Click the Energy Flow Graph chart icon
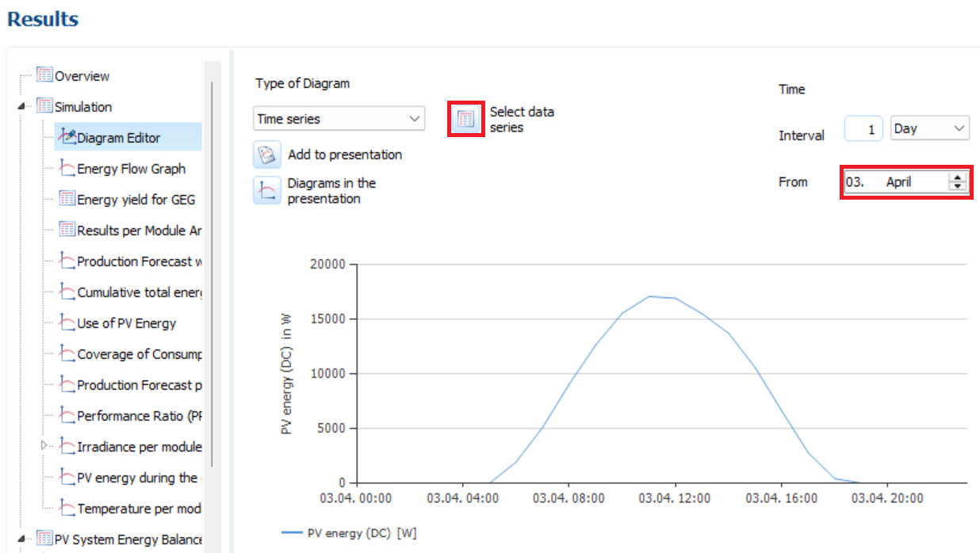 tap(67, 169)
